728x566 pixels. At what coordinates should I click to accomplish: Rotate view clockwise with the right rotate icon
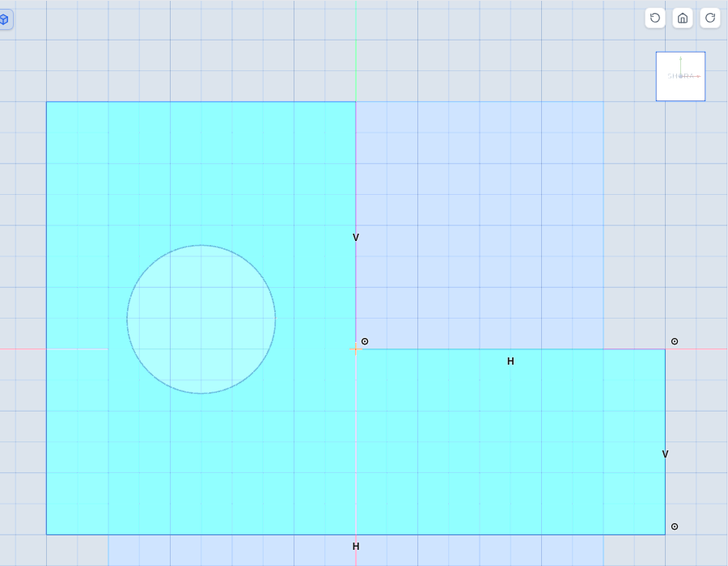[710, 18]
